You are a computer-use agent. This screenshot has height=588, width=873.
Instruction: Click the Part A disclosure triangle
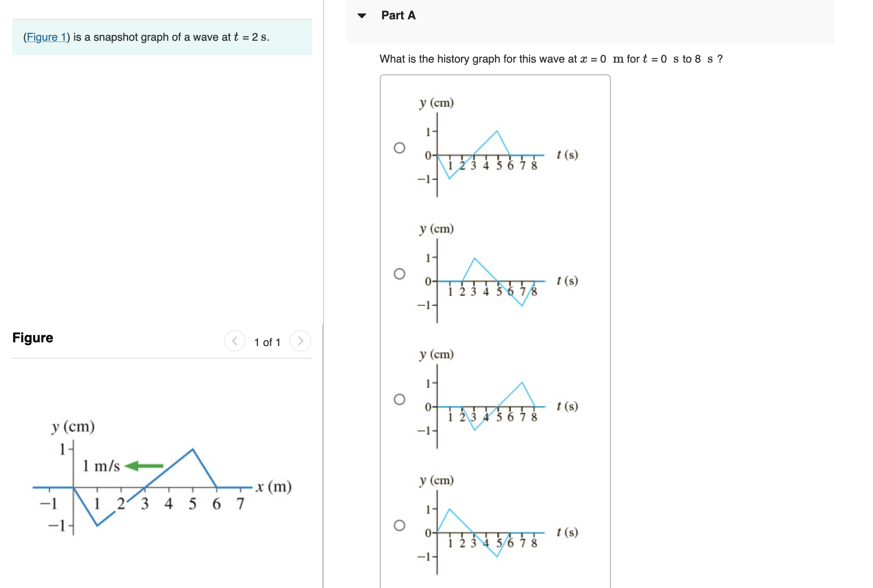362,15
